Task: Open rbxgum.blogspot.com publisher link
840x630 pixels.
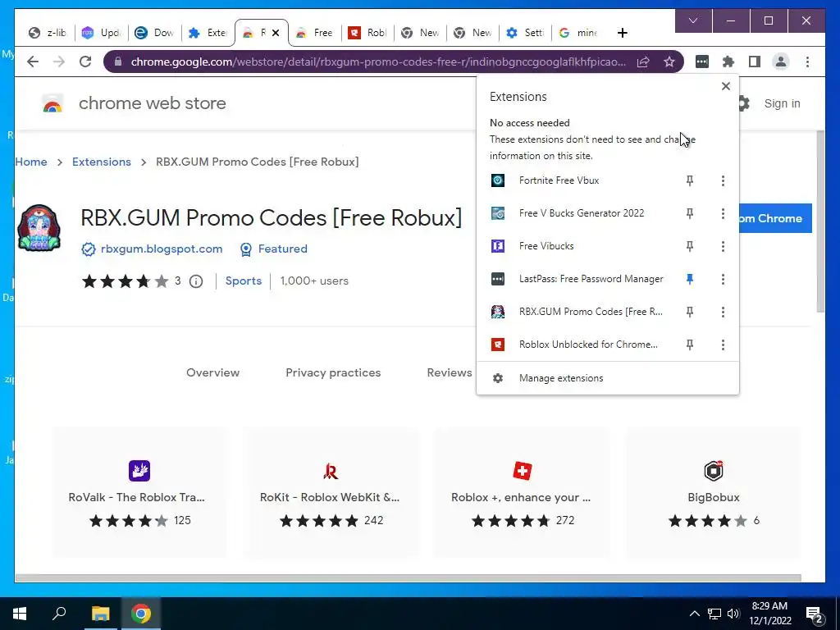Action: coord(162,249)
